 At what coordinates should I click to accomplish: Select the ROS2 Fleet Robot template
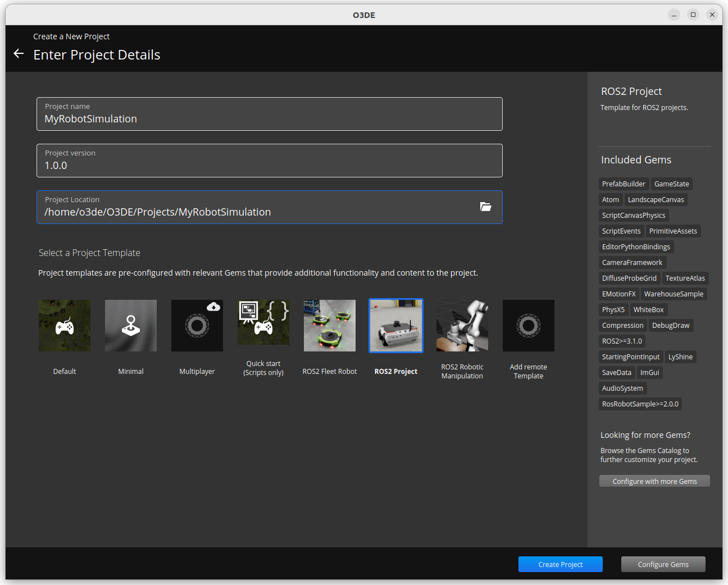point(330,326)
